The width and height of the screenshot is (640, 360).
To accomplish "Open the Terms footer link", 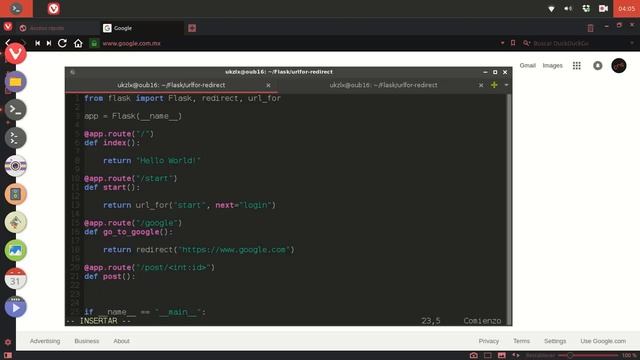I will (521, 341).
